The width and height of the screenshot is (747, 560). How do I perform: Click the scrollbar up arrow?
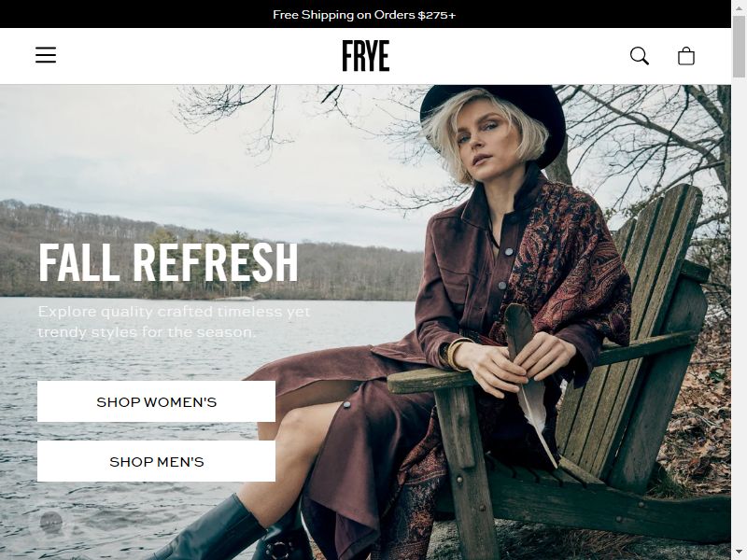click(739, 7)
